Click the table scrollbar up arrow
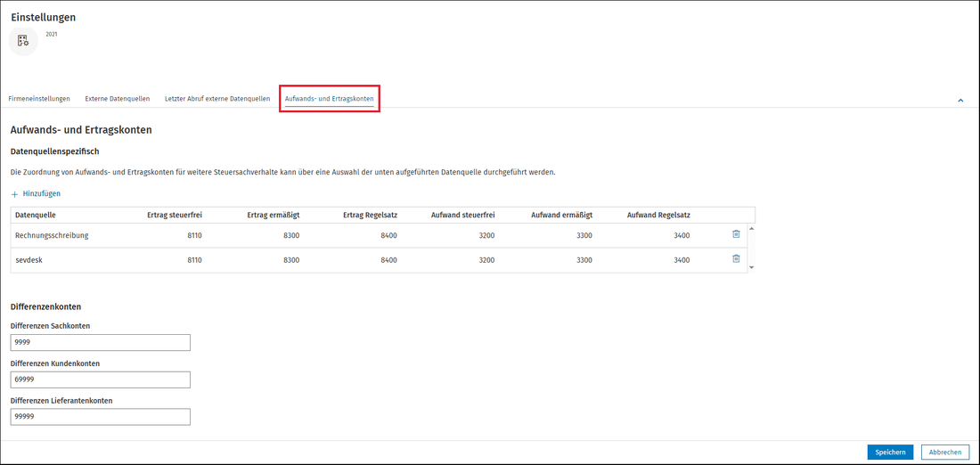Image resolution: width=980 pixels, height=465 pixels. point(751,229)
